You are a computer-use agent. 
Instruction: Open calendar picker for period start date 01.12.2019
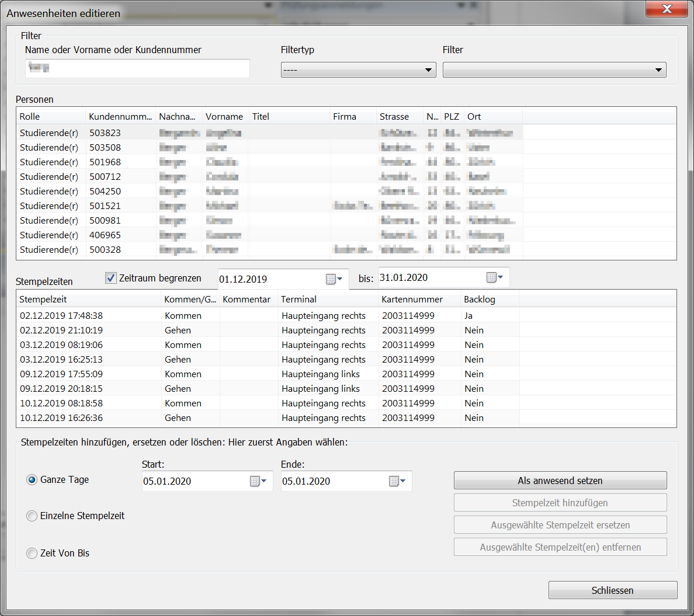point(334,279)
